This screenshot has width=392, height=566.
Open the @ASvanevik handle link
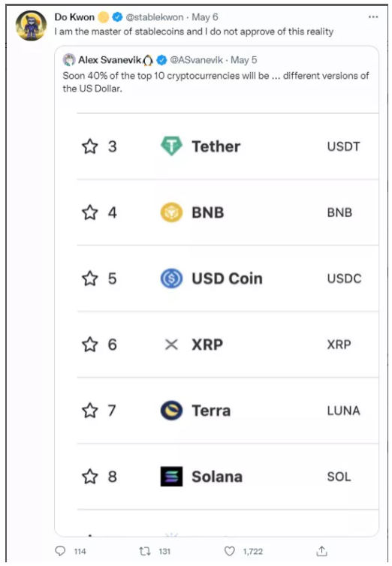pyautogui.click(x=196, y=60)
